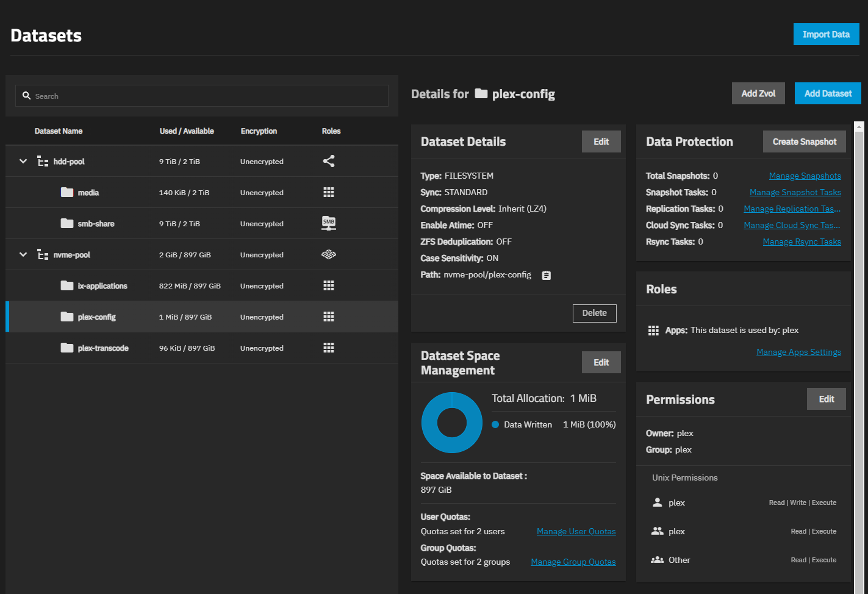Click the SMB share icon for smb-share
This screenshot has width=868, height=594.
(329, 223)
